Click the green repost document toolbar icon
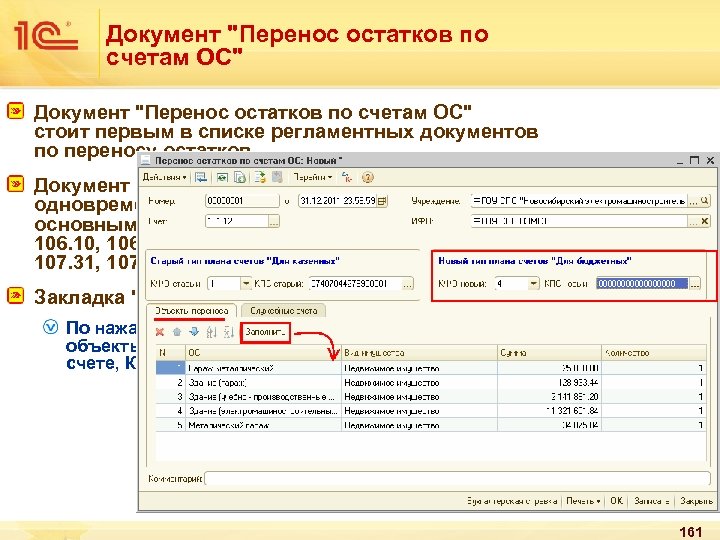This screenshot has width=720, height=540. (x=223, y=177)
